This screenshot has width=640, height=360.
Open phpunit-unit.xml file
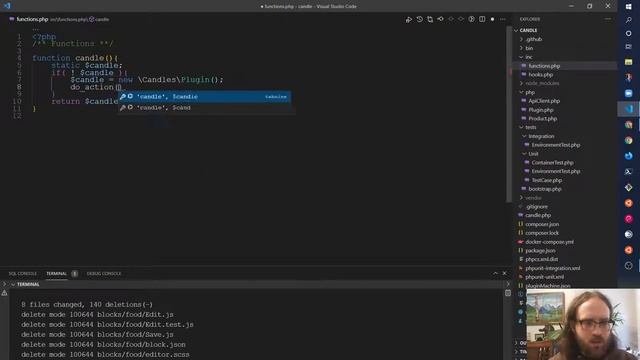click(544, 277)
